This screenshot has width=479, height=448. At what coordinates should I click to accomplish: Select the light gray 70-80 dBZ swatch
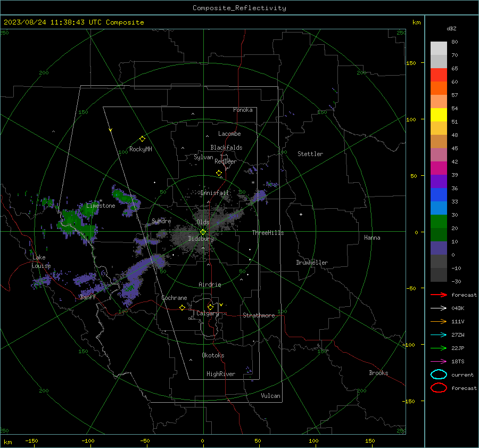(439, 48)
